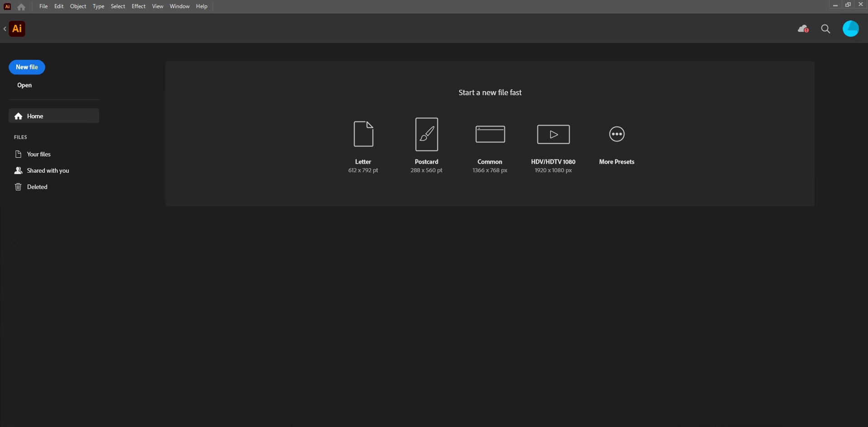
Task: Open the Effect menu
Action: point(138,6)
